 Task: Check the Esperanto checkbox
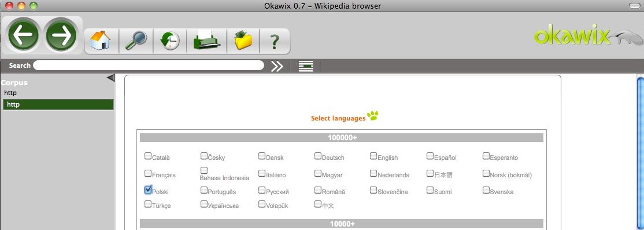click(x=486, y=156)
